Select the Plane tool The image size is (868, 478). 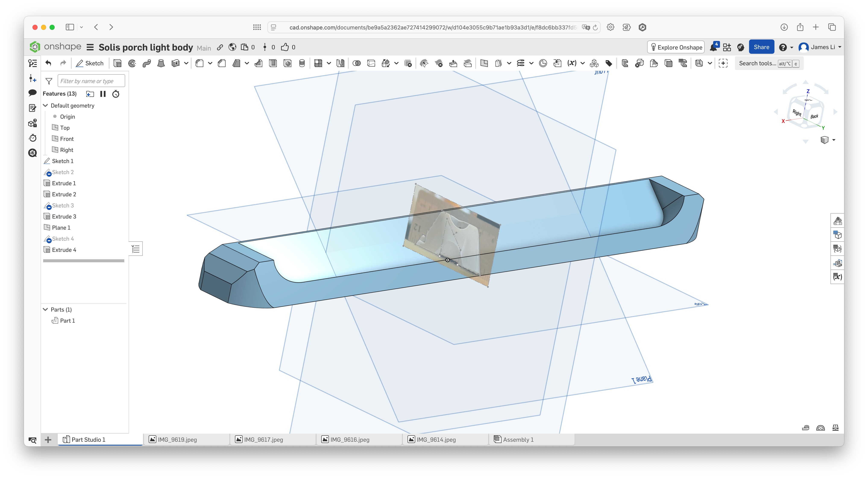click(x=484, y=63)
